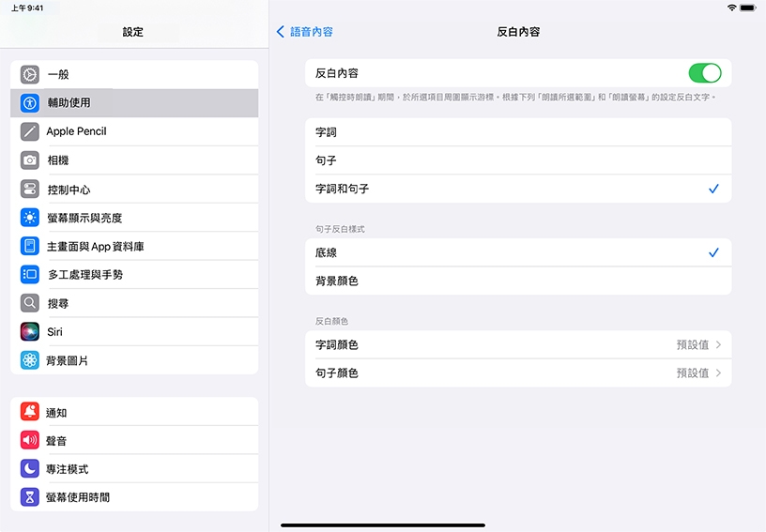Viewport: 766px width, 532px height.
Task: Click the 通知 bell icon
Action: point(30,413)
